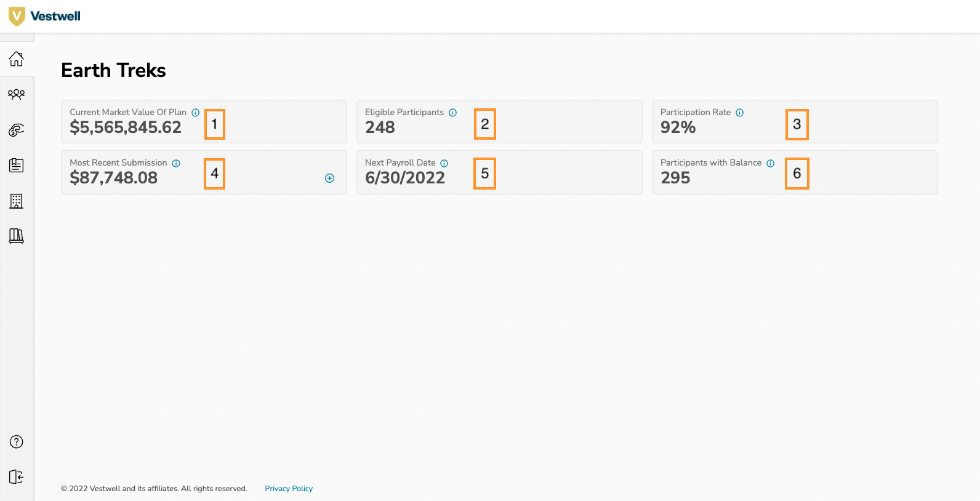Screen dimensions: 980x501
Task: Show info for Eligible Participants
Action: [453, 113]
